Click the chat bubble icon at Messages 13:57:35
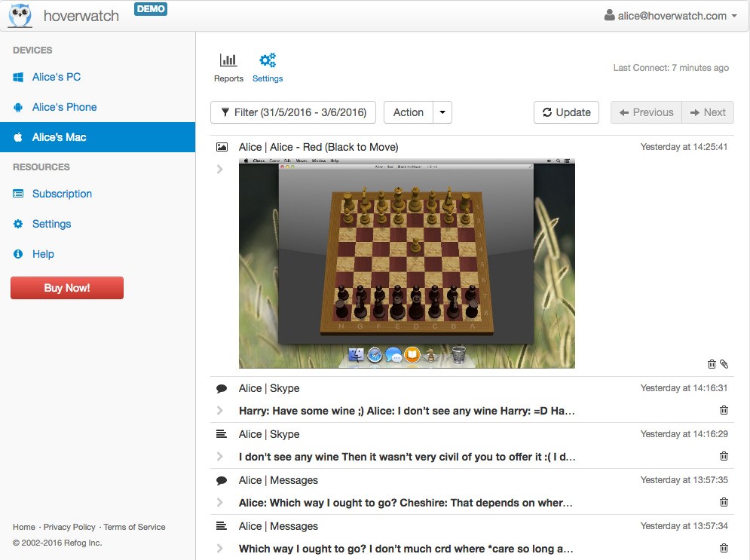 click(x=222, y=480)
